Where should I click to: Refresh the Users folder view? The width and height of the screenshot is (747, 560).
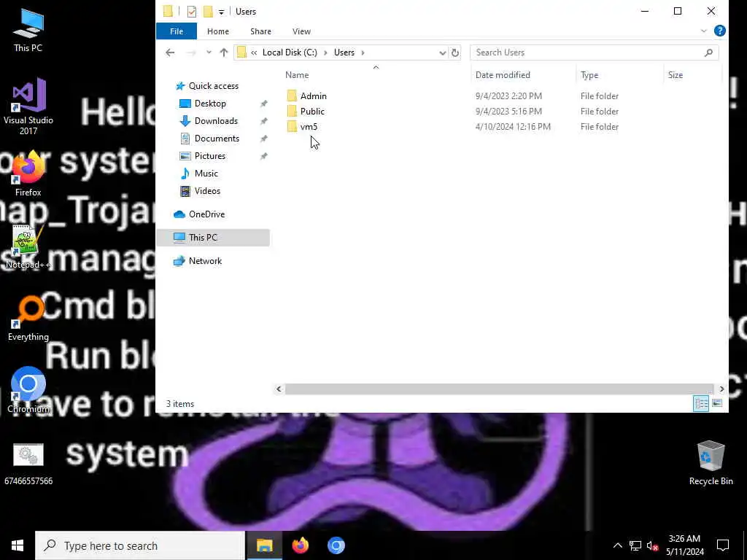455,52
